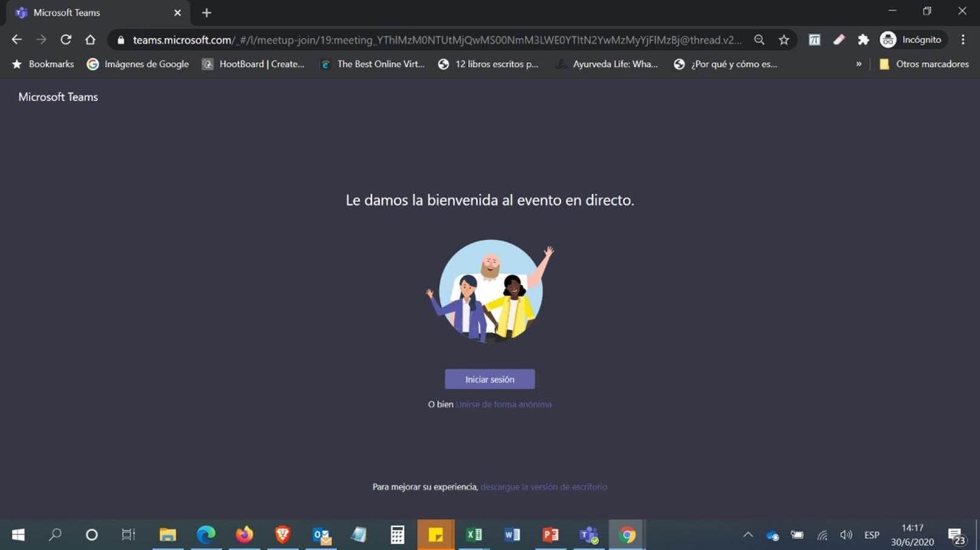Click the address bar URL field

pos(436,40)
